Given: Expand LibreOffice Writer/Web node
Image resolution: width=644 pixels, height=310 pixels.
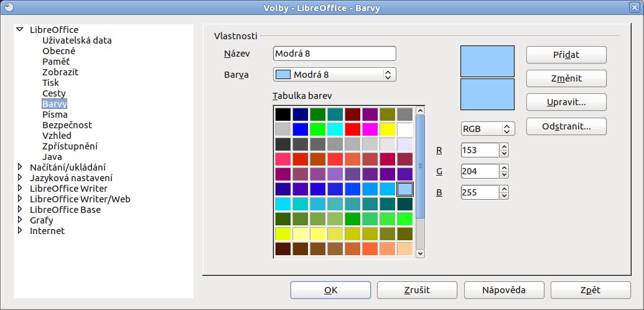Looking at the screenshot, I should click(19, 199).
